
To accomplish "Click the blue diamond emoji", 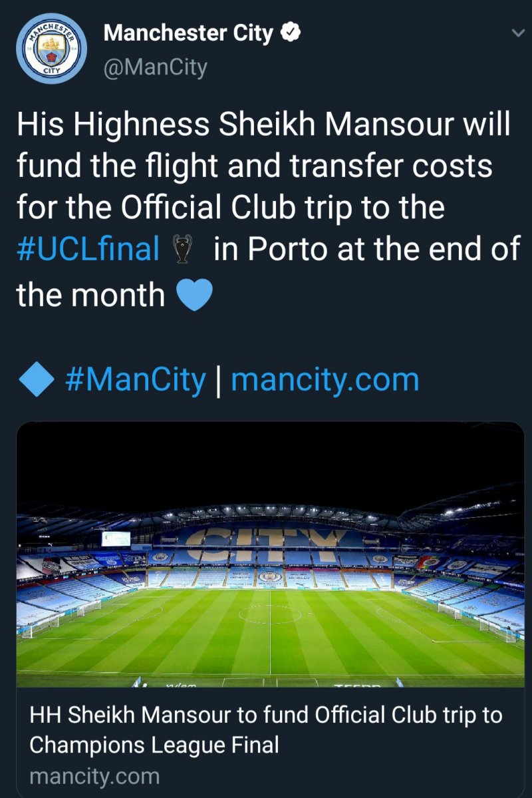I will [x=36, y=379].
